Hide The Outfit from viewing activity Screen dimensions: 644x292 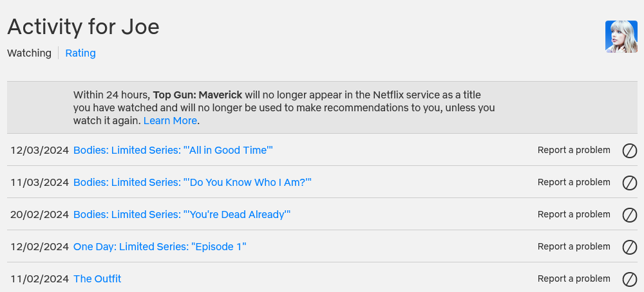tap(629, 279)
